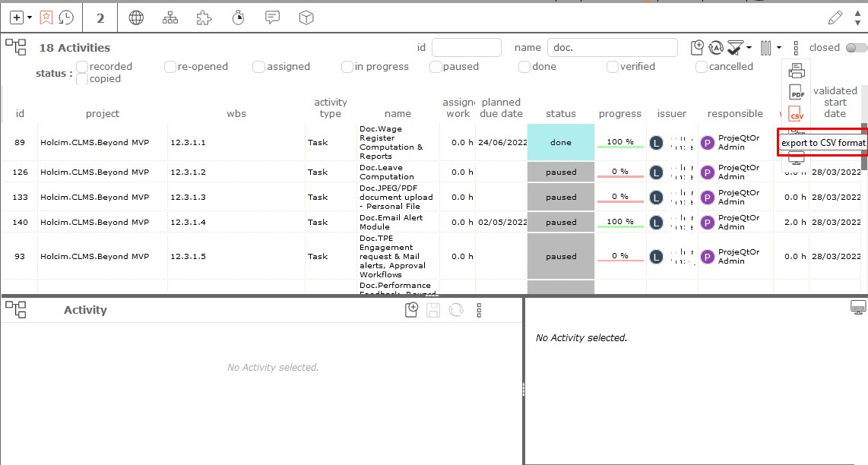Open the stopwatch timer icon in top toolbar

238,17
